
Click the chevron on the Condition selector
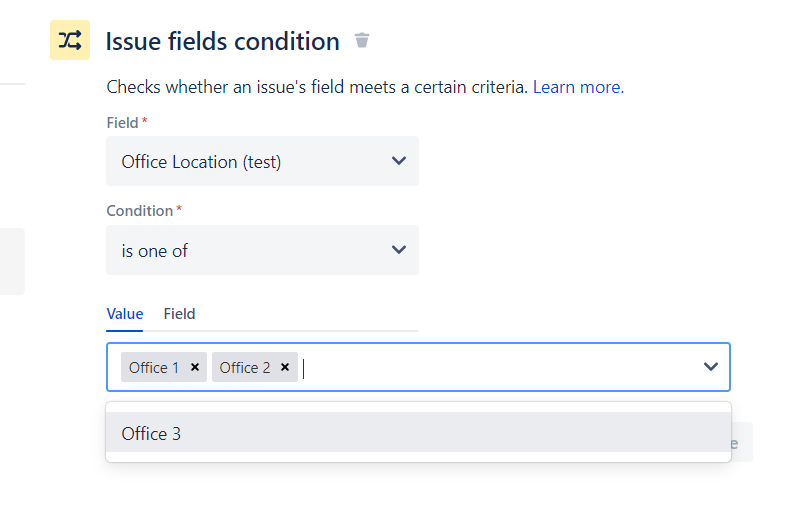tap(399, 250)
